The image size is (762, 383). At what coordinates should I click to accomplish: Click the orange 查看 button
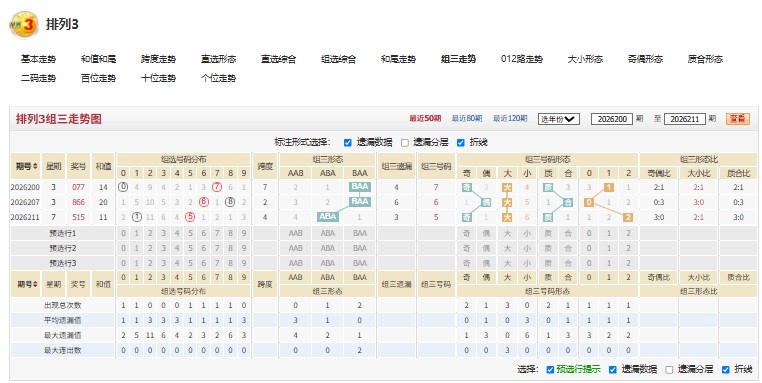[x=738, y=119]
